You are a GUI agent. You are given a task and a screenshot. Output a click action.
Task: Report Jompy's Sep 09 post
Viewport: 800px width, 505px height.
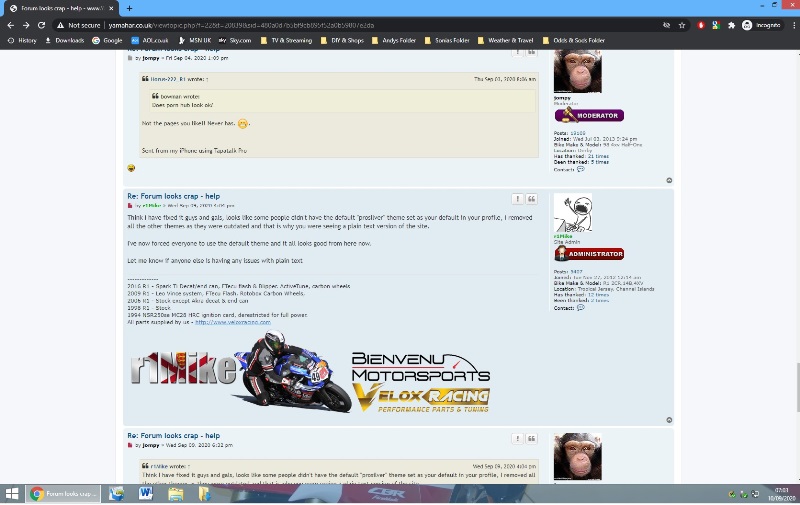[517, 439]
